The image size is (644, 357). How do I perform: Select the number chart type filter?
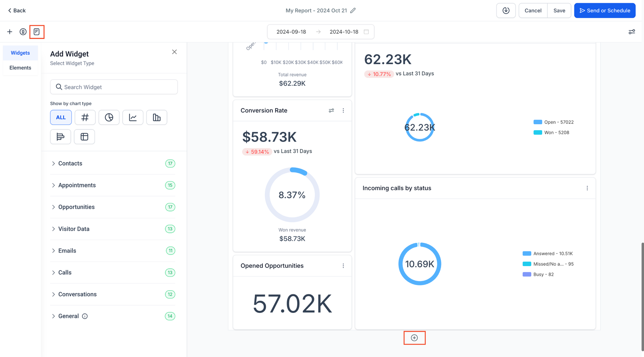pos(85,117)
